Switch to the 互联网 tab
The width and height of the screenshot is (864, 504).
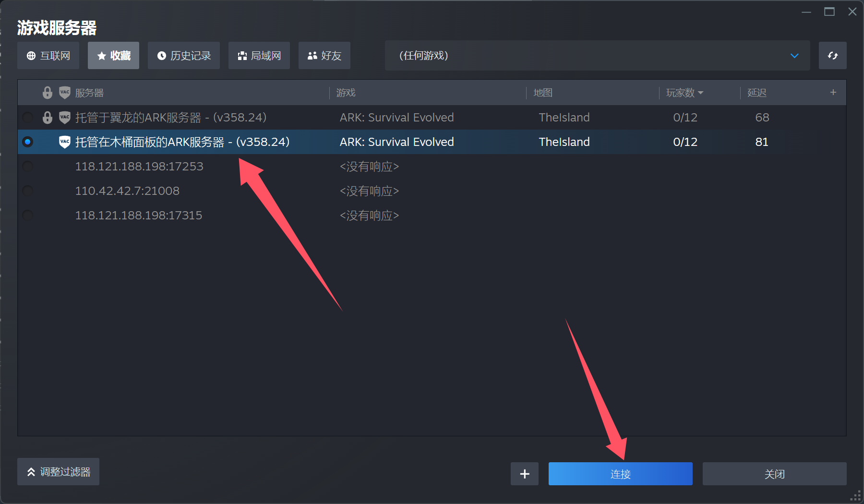point(48,56)
